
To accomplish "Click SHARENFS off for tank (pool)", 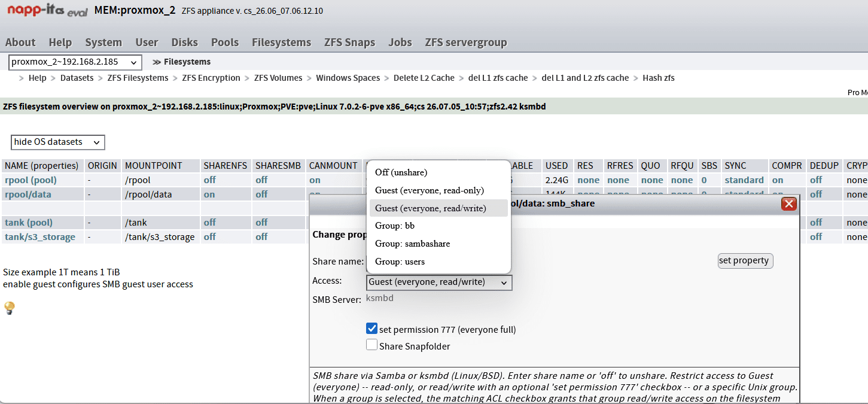I will (x=209, y=223).
